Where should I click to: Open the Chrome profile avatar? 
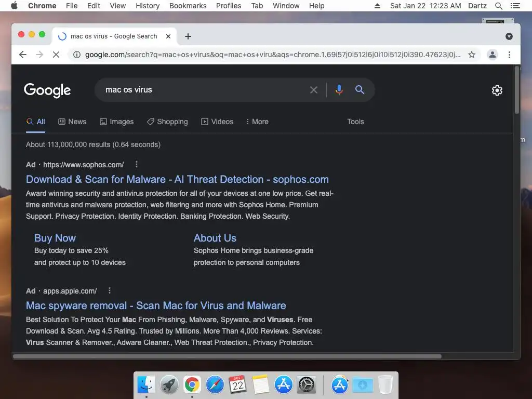(x=493, y=55)
